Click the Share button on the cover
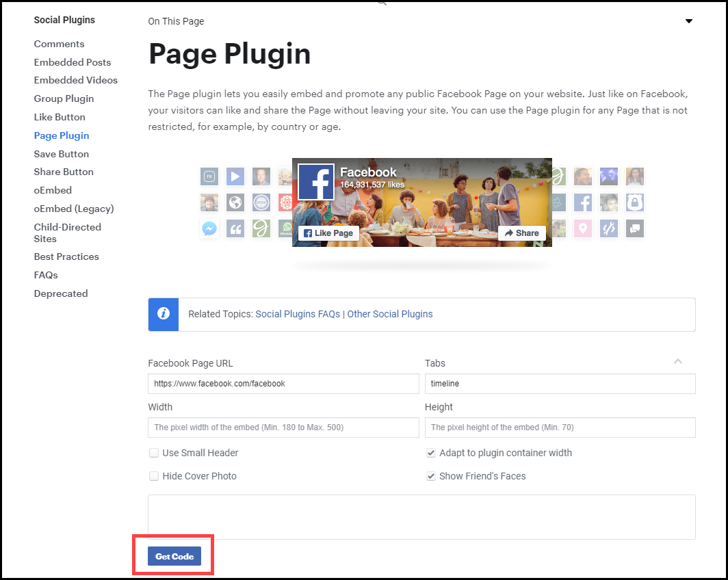 pyautogui.click(x=521, y=233)
